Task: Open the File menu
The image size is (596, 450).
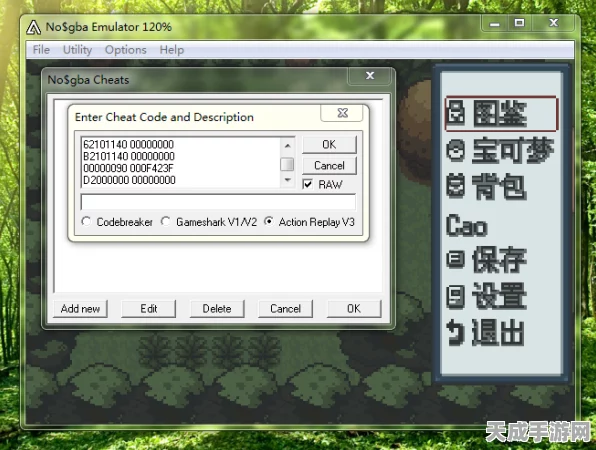Action: pos(41,50)
